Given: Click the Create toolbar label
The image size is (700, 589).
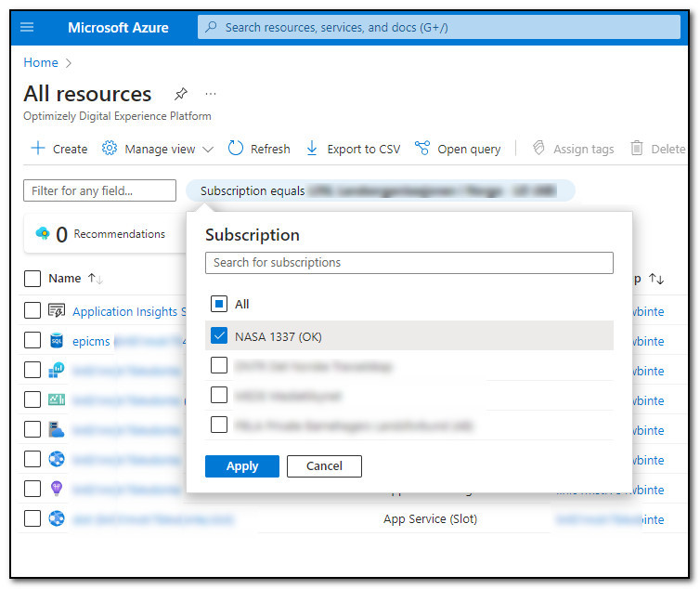Looking at the screenshot, I should (x=70, y=149).
